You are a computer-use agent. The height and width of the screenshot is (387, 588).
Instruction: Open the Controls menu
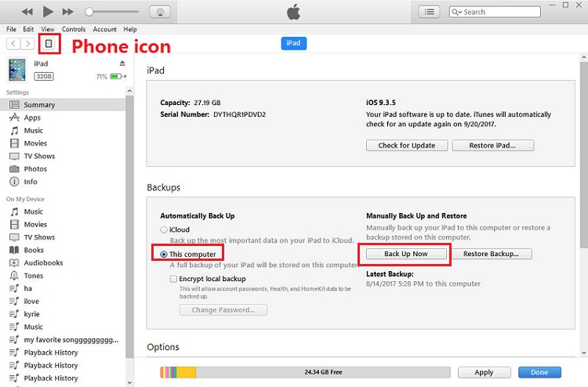pos(74,29)
